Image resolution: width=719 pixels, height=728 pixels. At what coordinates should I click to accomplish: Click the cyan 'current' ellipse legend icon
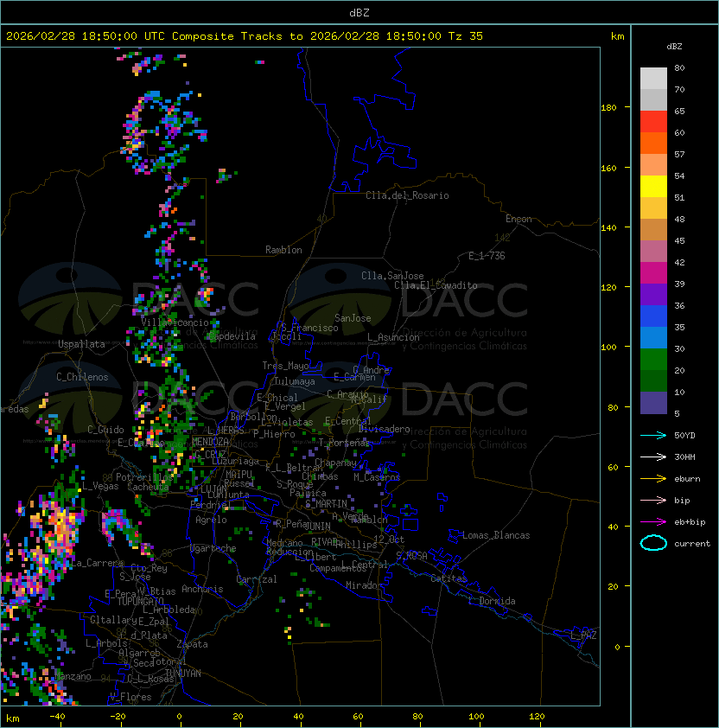[653, 543]
